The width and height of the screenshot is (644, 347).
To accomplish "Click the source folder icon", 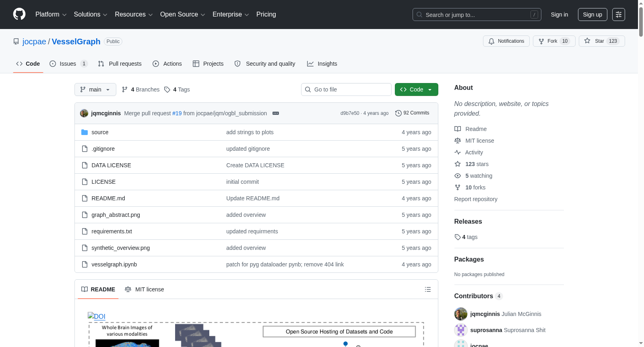I will pos(85,132).
